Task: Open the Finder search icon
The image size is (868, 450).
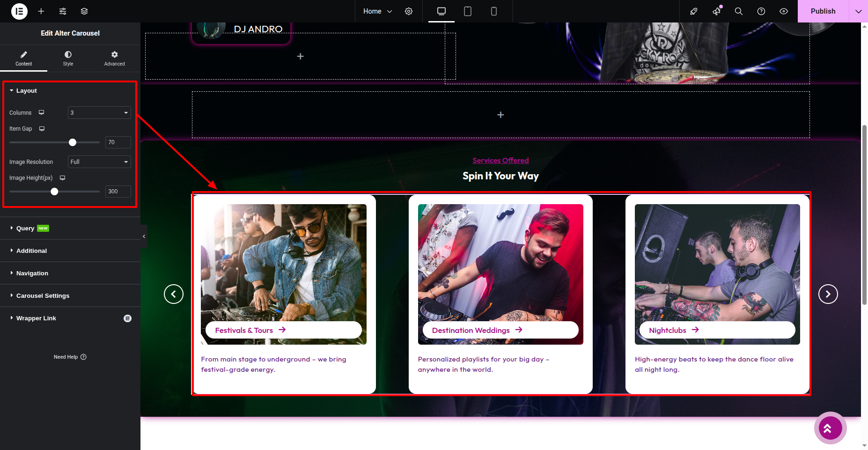Action: click(739, 11)
